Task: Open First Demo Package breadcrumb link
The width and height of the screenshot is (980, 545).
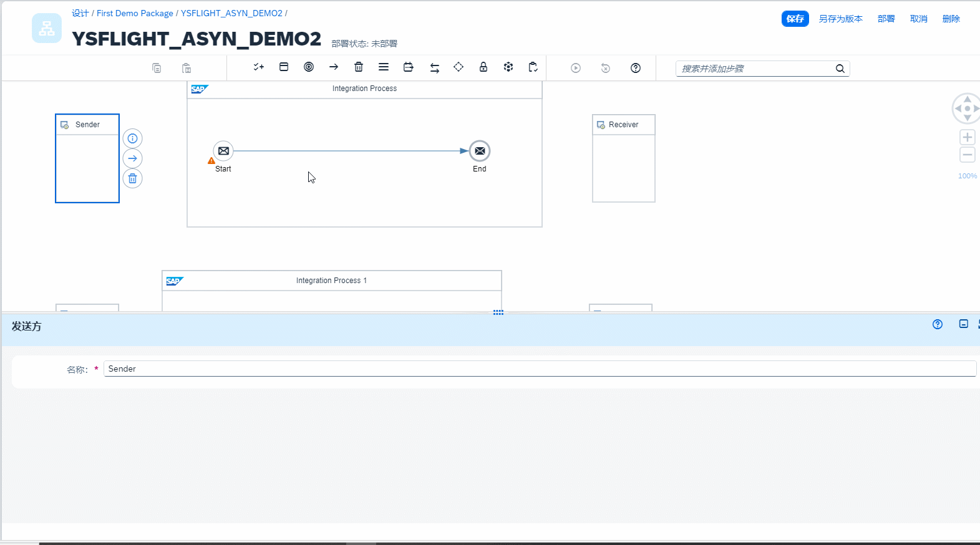Action: pyautogui.click(x=135, y=13)
